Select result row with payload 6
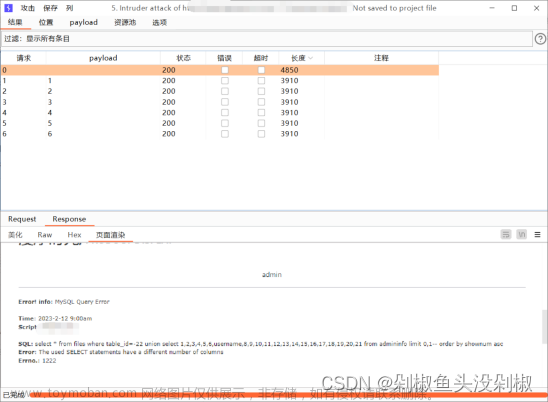Image resolution: width=548 pixels, height=402 pixels. pos(220,134)
